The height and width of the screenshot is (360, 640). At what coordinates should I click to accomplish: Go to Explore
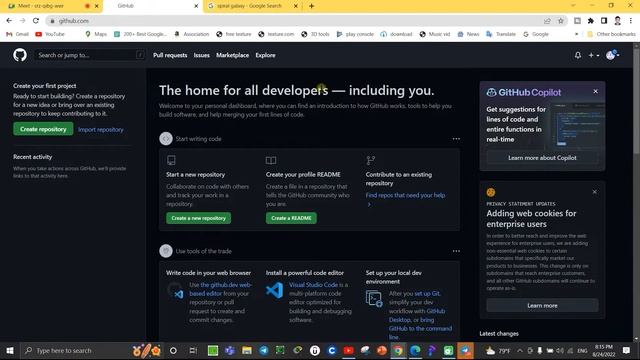pyautogui.click(x=265, y=55)
